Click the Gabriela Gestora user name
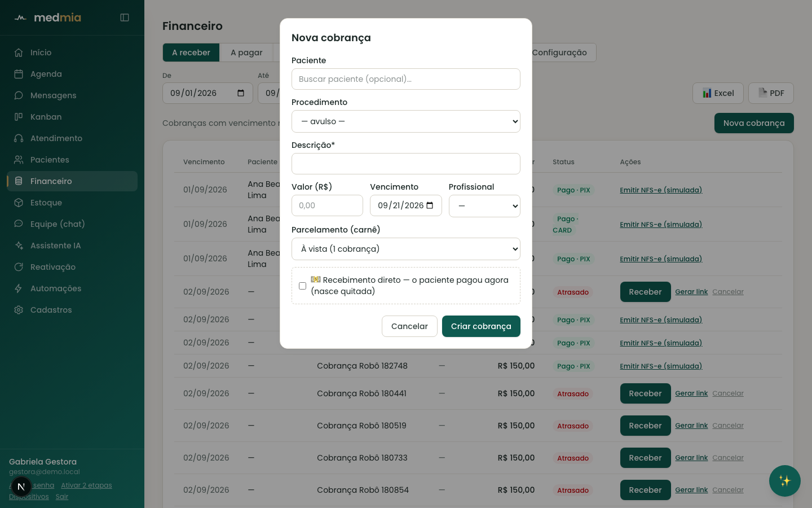 pos(43,462)
